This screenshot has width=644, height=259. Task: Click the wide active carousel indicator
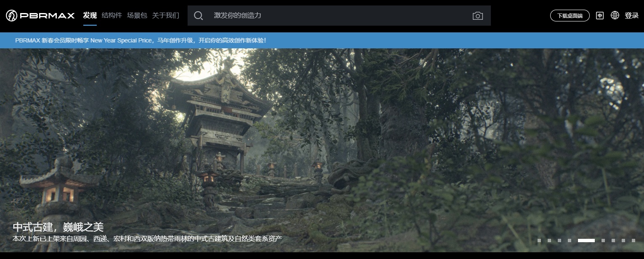point(586,240)
